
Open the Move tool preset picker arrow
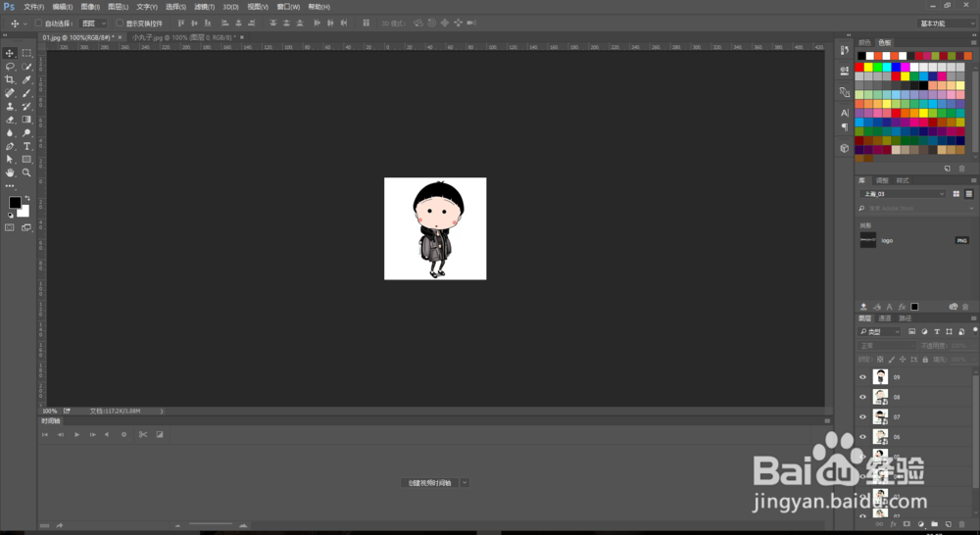(25, 24)
